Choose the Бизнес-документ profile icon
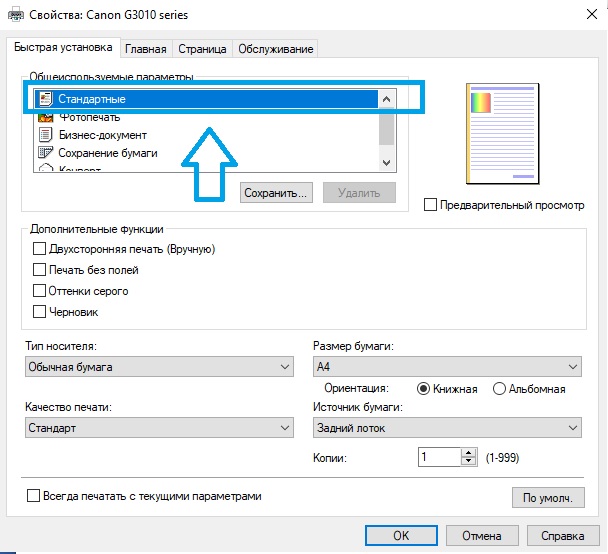This screenshot has width=608, height=554. (44, 135)
